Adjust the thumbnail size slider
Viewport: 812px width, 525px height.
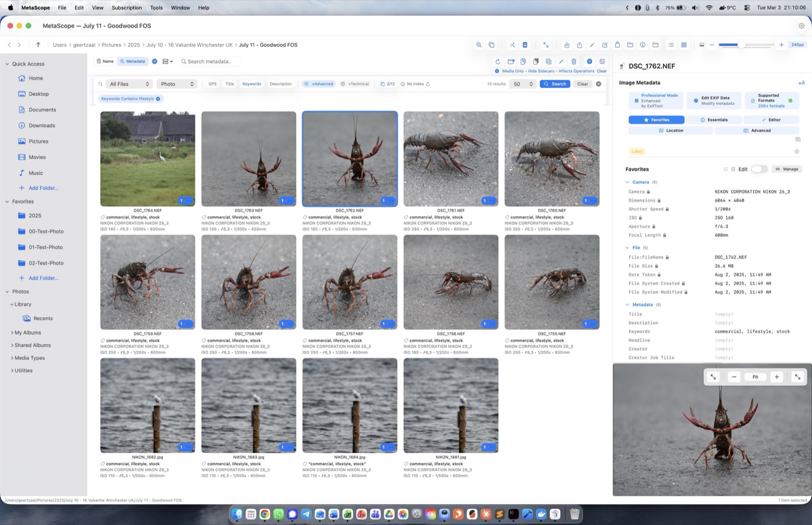(x=741, y=45)
